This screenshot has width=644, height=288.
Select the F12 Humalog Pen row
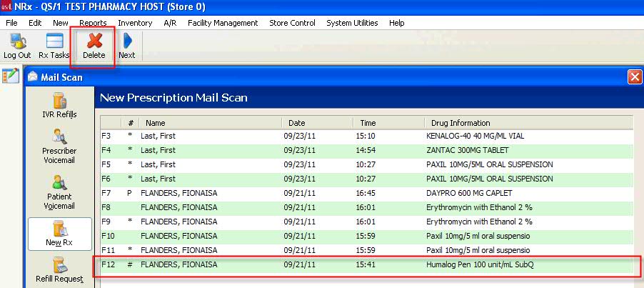point(367,265)
